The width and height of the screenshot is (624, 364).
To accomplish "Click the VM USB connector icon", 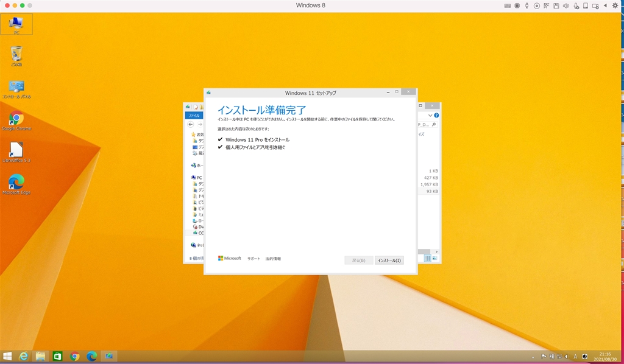I will click(x=527, y=5).
